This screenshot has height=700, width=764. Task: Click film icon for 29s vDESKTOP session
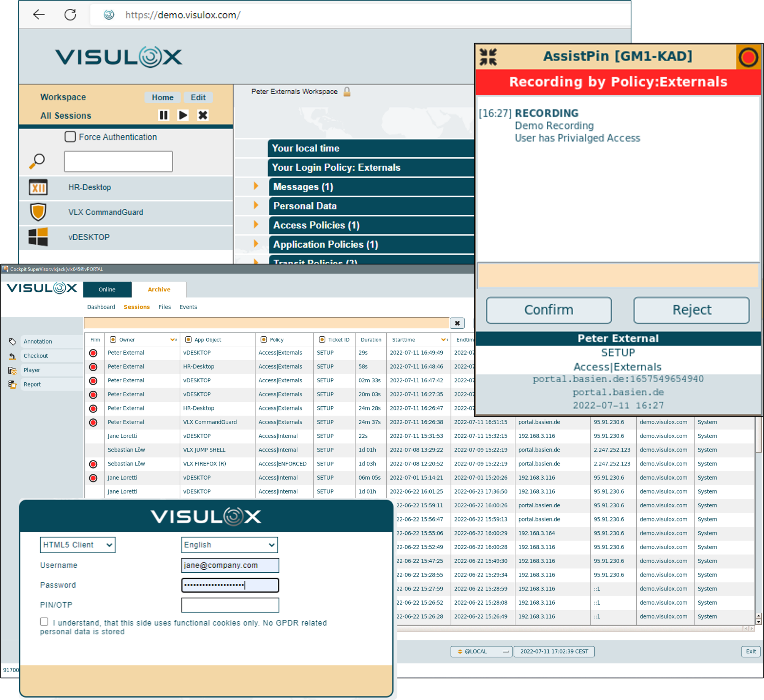(93, 353)
